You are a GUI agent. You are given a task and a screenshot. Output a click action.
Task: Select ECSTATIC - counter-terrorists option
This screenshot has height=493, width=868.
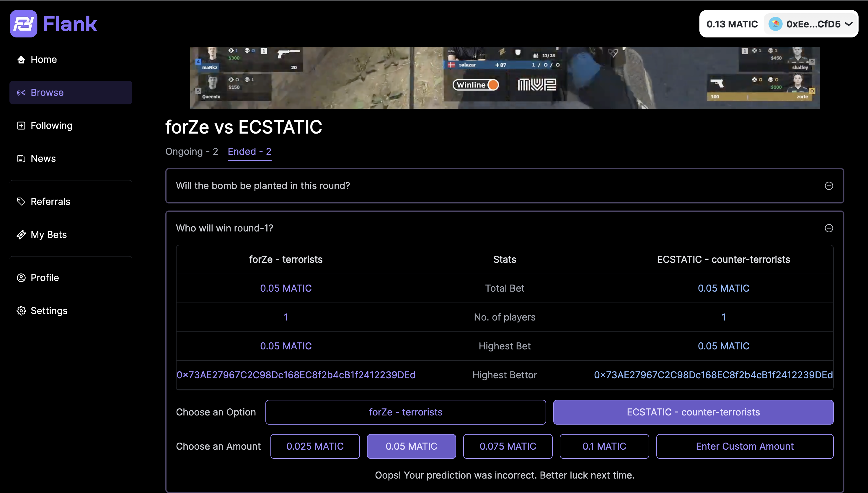click(x=693, y=412)
